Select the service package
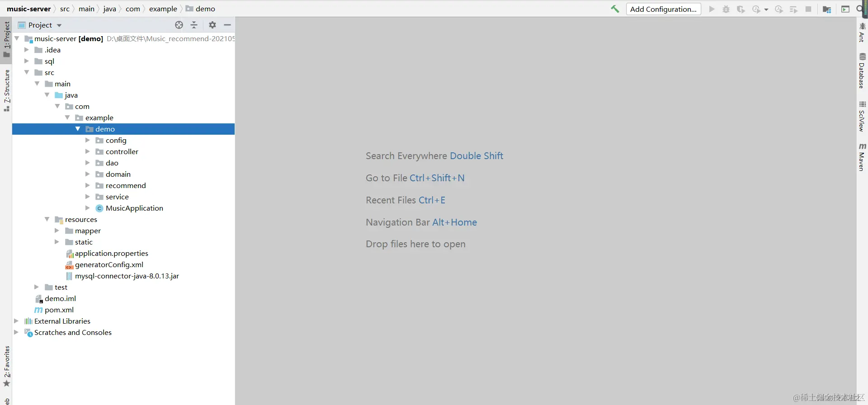Screen dimensions: 868x405 (x=117, y=197)
